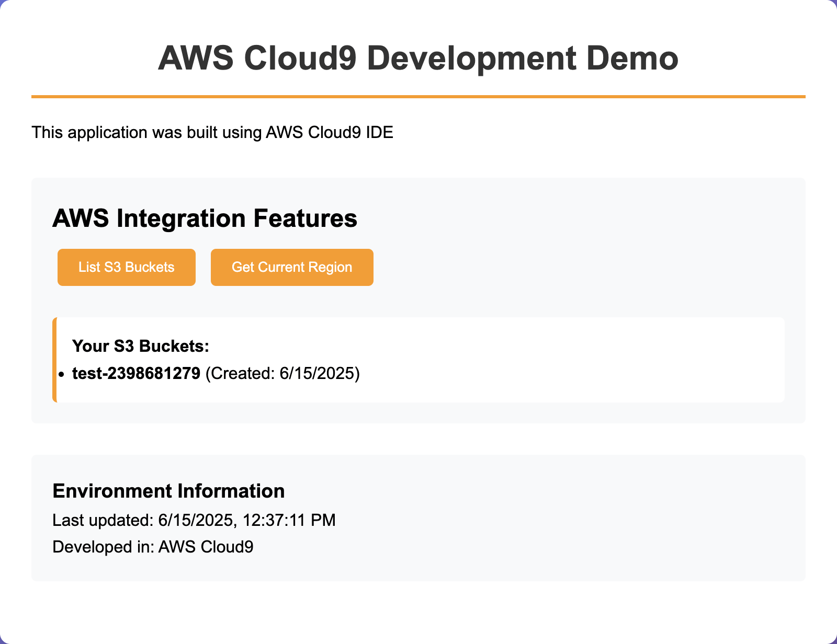Click the Last updated timestamp line
The height and width of the screenshot is (644, 837).
point(194,520)
